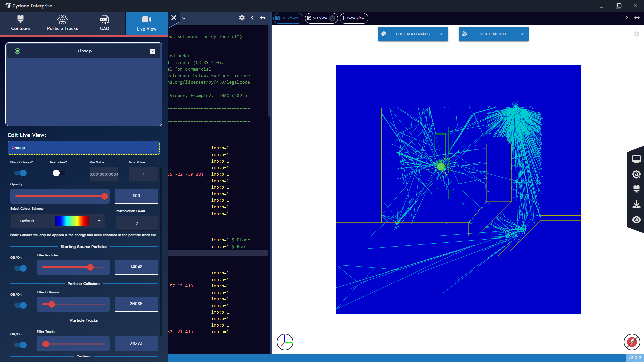Open the Contours tool panel
Screen dimensions: 644x362
(x=21, y=23)
